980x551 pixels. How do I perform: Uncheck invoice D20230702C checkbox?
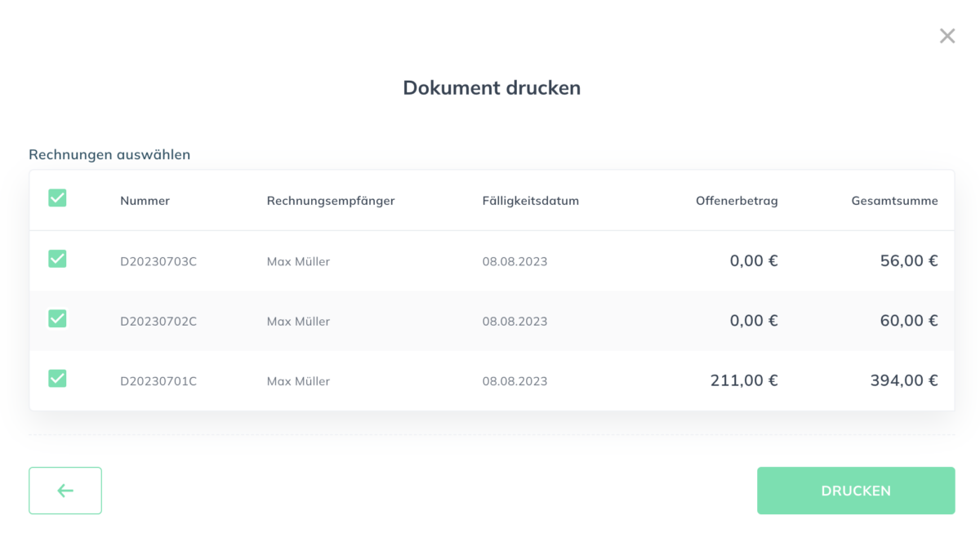[57, 318]
